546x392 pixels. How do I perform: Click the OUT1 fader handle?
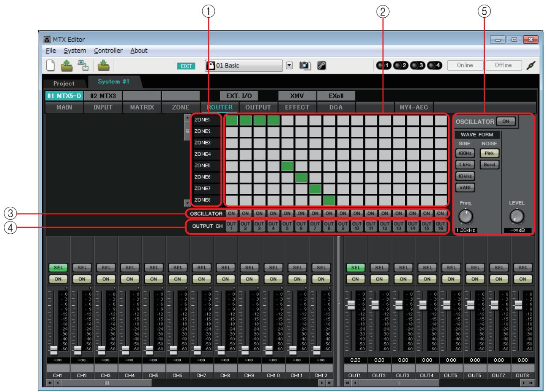350,304
